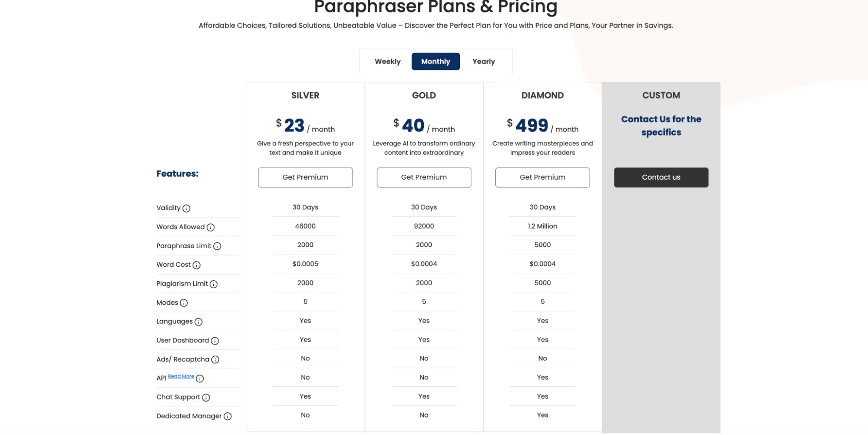
Task: Click the Word Cost info icon
Action: click(x=196, y=265)
